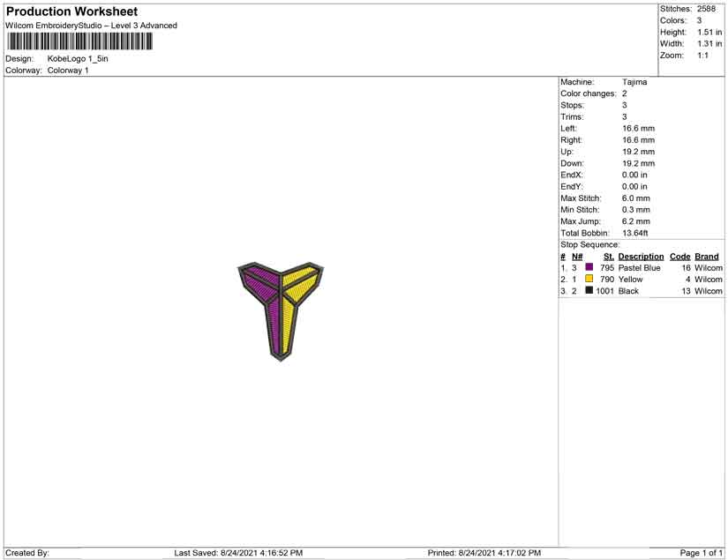Image resolution: width=728 pixels, height=560 pixels.
Task: Click the Code column header
Action: 679,257
